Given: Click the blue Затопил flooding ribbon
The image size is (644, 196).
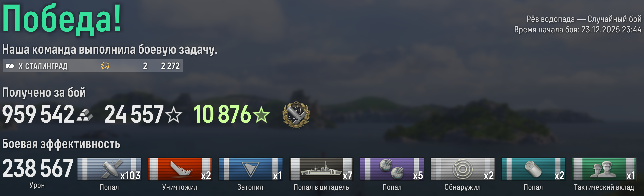Looking at the screenshot, I should (251, 169).
